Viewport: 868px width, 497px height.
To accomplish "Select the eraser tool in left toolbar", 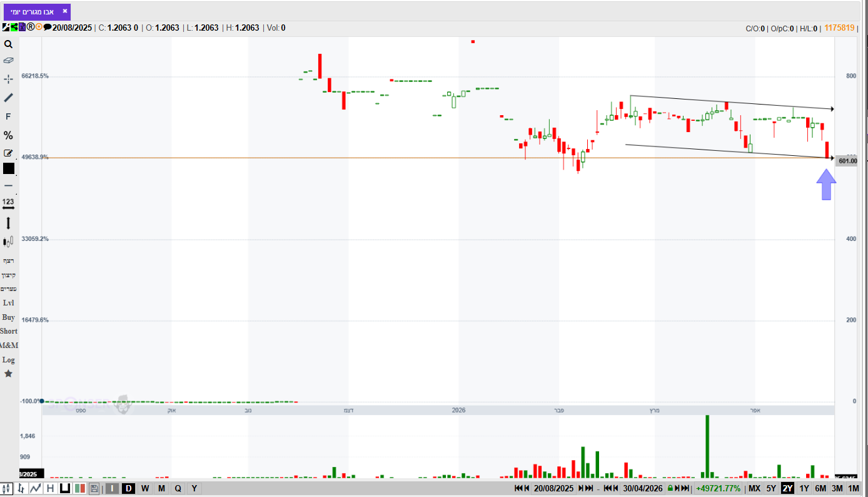I will click(x=8, y=61).
